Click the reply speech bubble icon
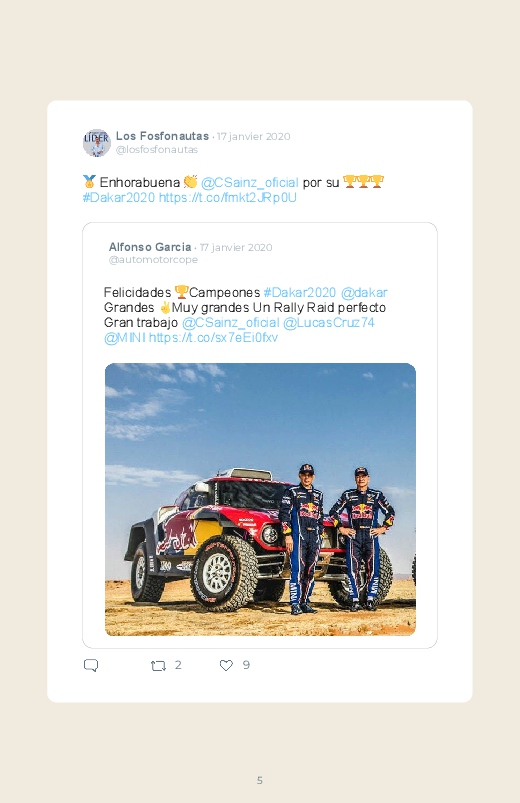This screenshot has height=803, width=520. pos(91,665)
